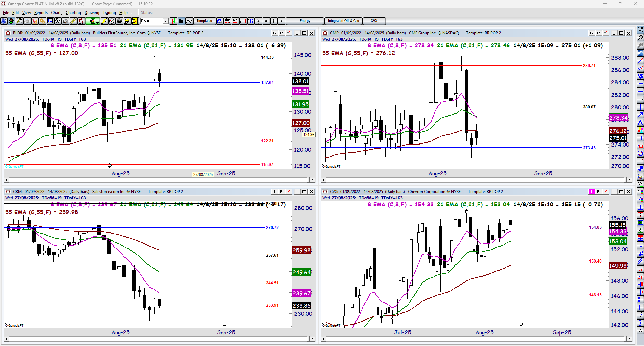Click the 131.95 green 21 EMA price tag
Screen dimensions: 644x346
[301, 104]
